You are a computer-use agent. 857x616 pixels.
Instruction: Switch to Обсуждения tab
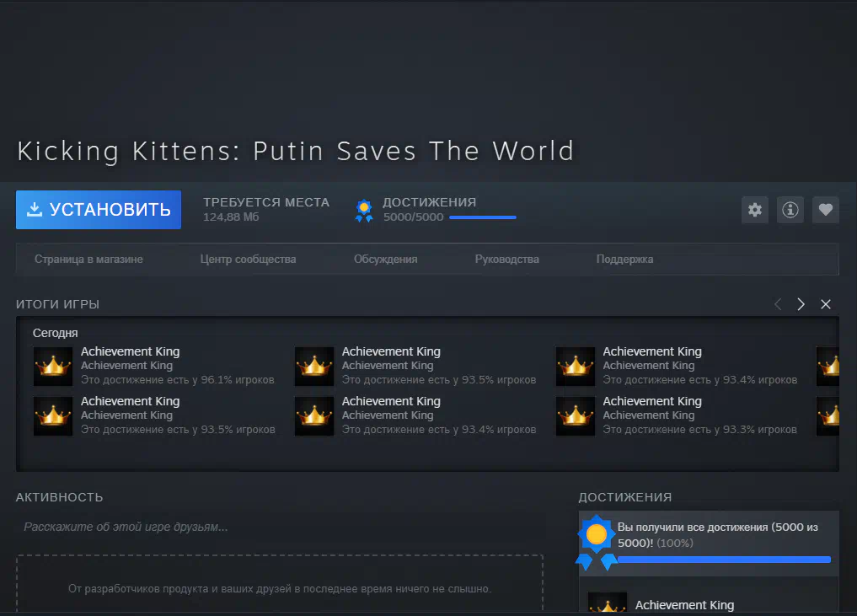coord(385,259)
